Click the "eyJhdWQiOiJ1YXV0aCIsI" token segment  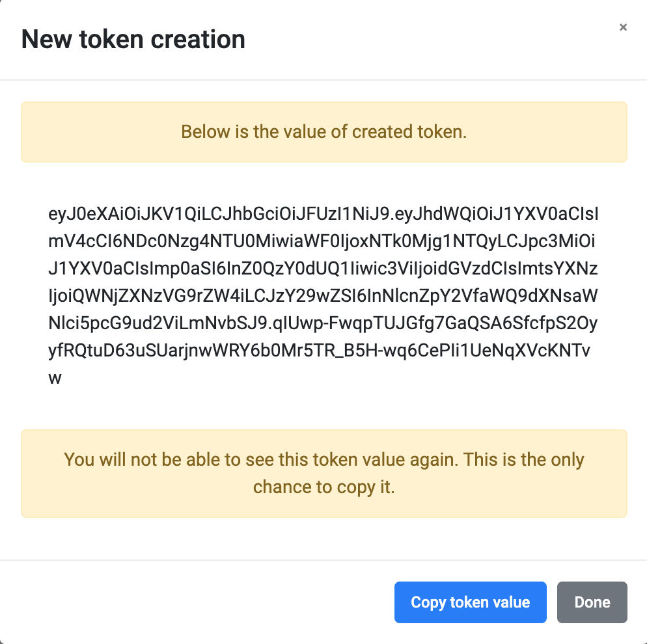tap(496, 213)
